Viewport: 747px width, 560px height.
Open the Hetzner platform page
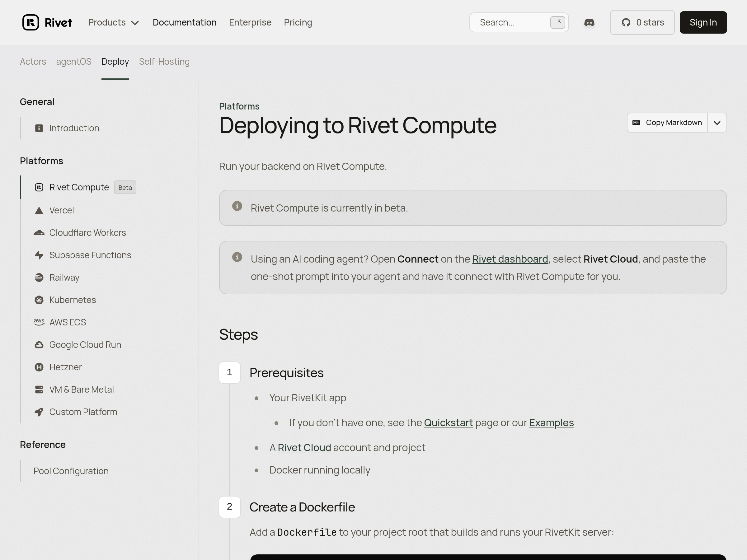click(x=65, y=367)
